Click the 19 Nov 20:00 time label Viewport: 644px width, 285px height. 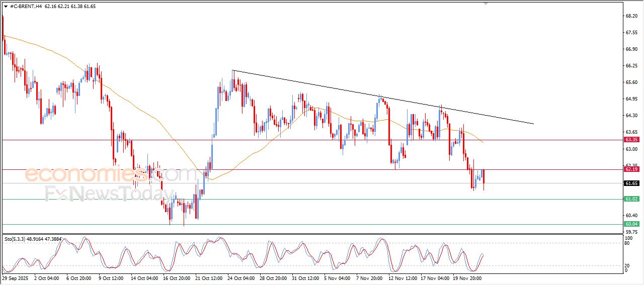(x=468, y=277)
